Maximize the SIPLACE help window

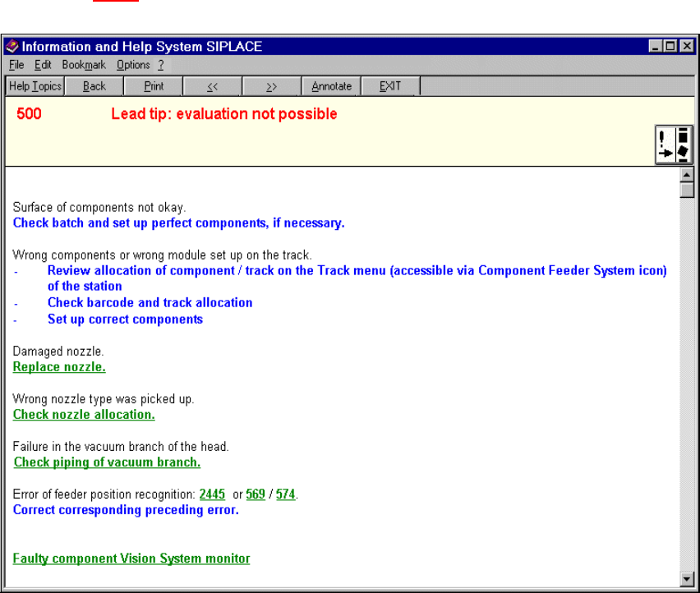tap(670, 46)
